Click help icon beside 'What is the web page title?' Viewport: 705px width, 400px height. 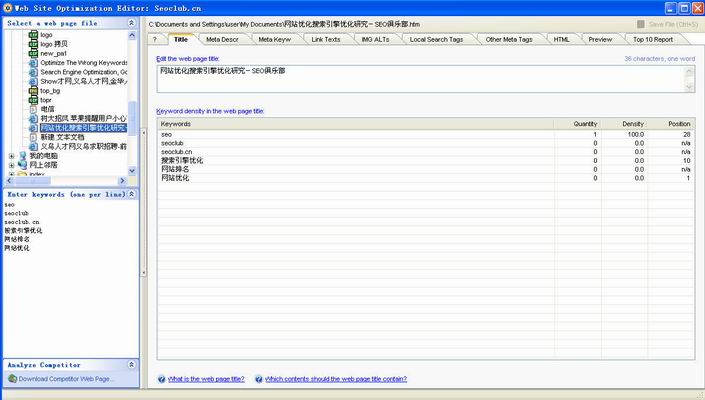click(161, 379)
